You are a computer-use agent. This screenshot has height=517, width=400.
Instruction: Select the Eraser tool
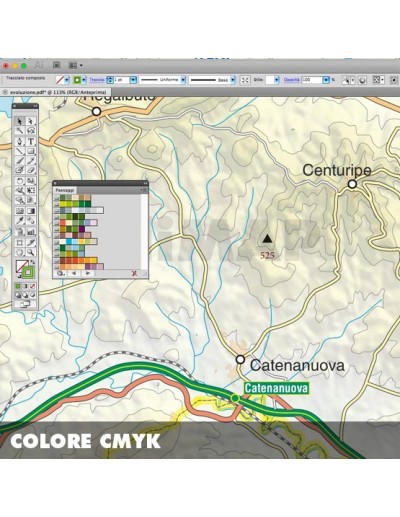[x=31, y=170]
